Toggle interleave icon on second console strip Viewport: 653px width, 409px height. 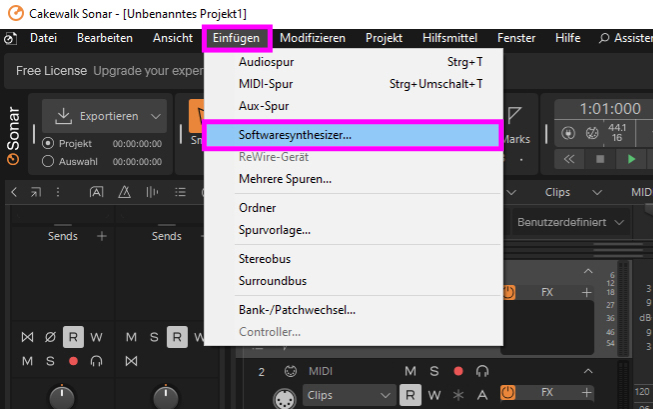pyautogui.click(x=131, y=361)
